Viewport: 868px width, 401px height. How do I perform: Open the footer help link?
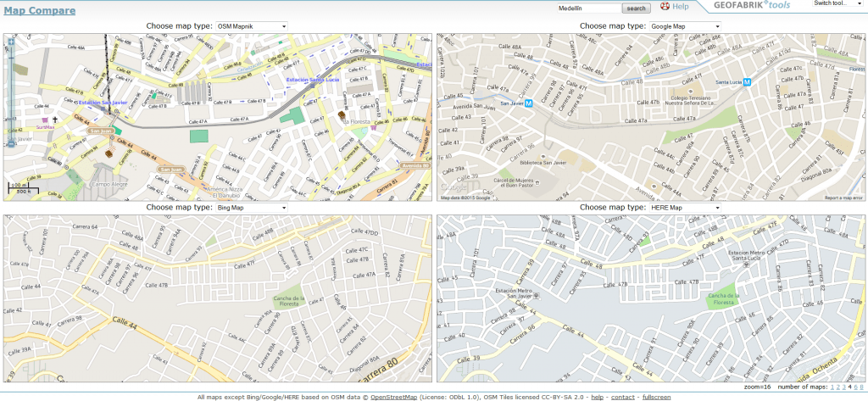[x=598, y=397]
